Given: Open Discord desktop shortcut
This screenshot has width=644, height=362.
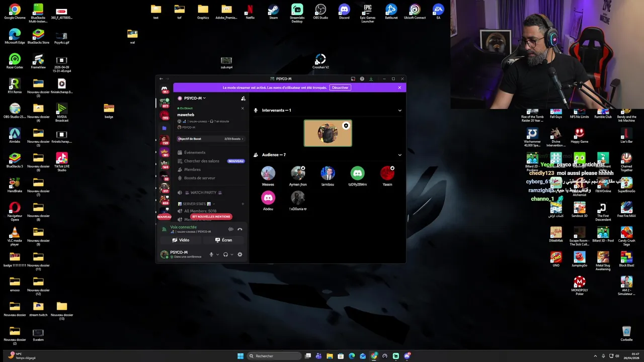Looking at the screenshot, I should point(344,12).
